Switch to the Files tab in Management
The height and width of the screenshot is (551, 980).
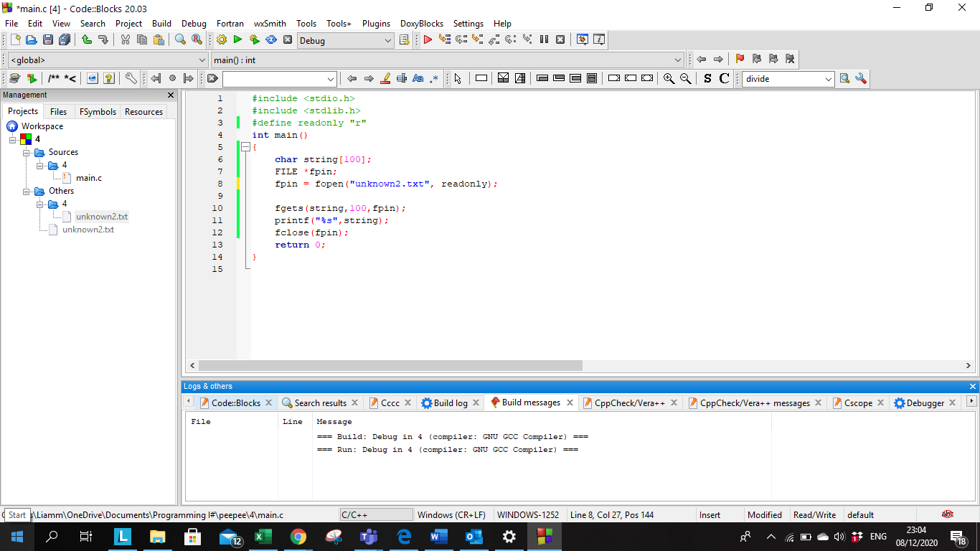pyautogui.click(x=58, y=112)
